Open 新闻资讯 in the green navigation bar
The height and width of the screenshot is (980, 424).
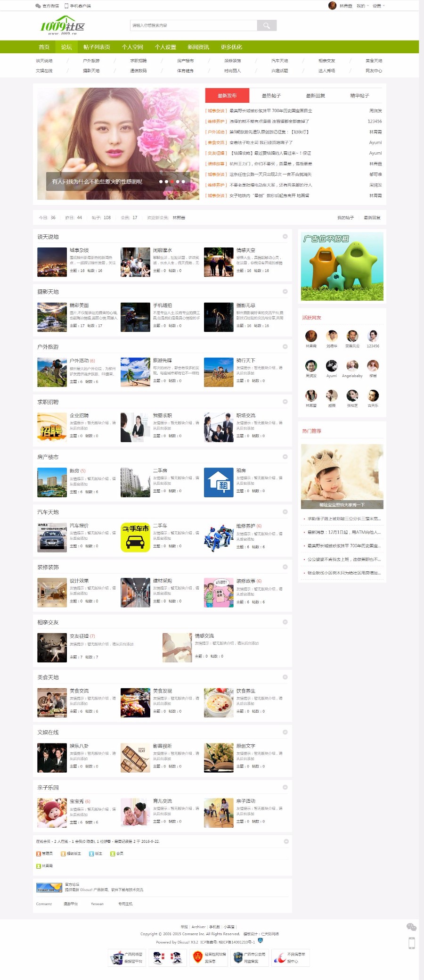click(x=198, y=47)
